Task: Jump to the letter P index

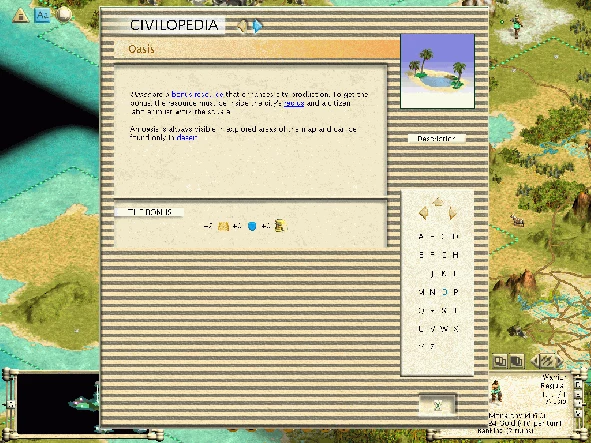Action: [455, 292]
